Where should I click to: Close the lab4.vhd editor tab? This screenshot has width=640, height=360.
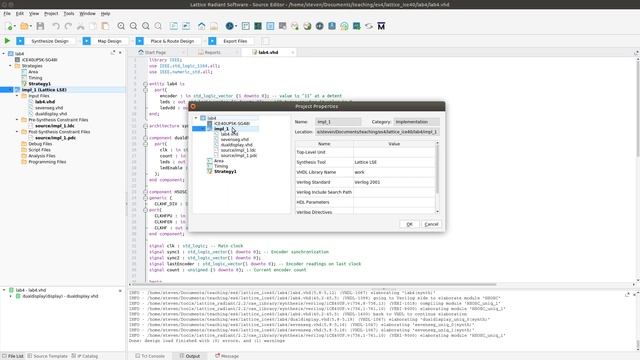pyautogui.click(x=293, y=53)
